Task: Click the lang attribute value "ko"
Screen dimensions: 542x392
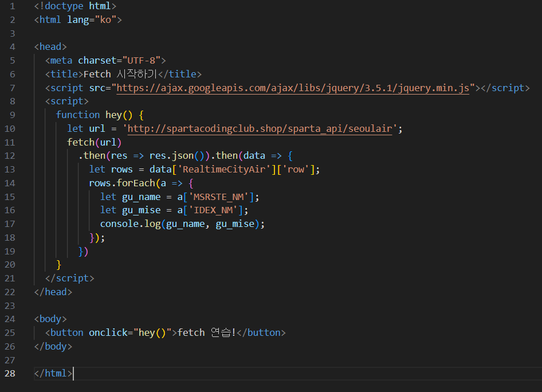Action: point(106,19)
